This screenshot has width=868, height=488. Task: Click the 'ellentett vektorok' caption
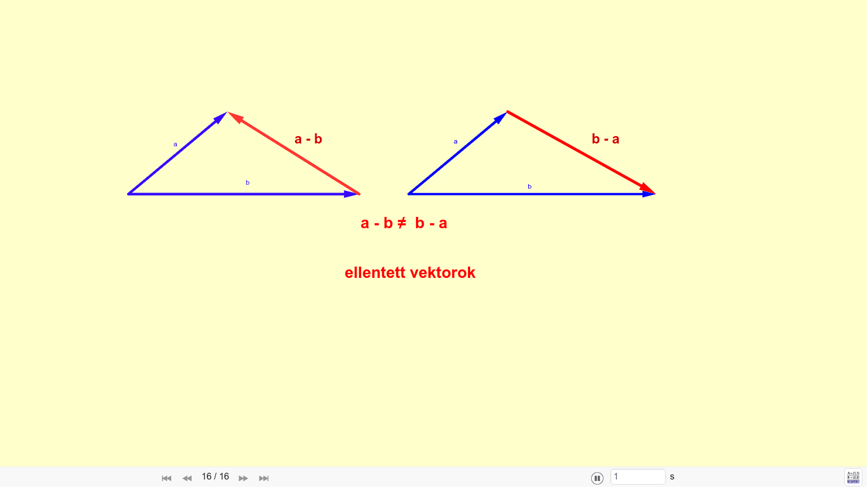[x=410, y=272]
